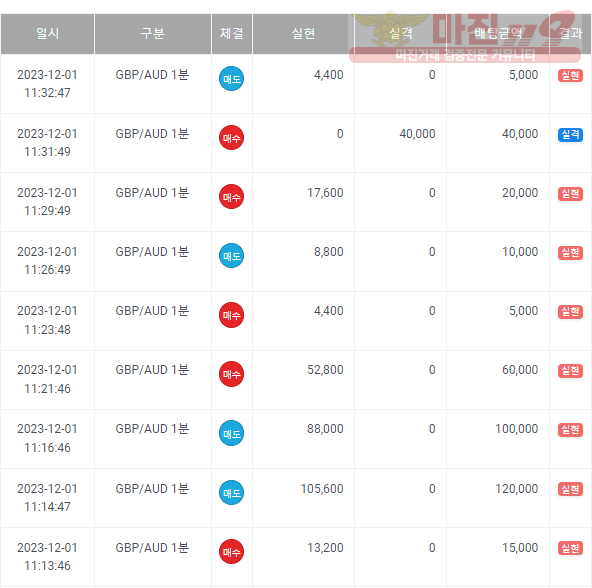This screenshot has height=588, width=592.
Task: Select the date 2023-12-01 11:23:48
Action: [x=47, y=320]
